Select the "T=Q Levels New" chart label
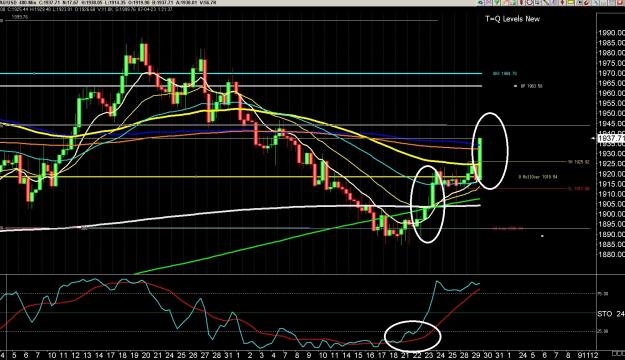This screenshot has height=360, width=625. (512, 19)
